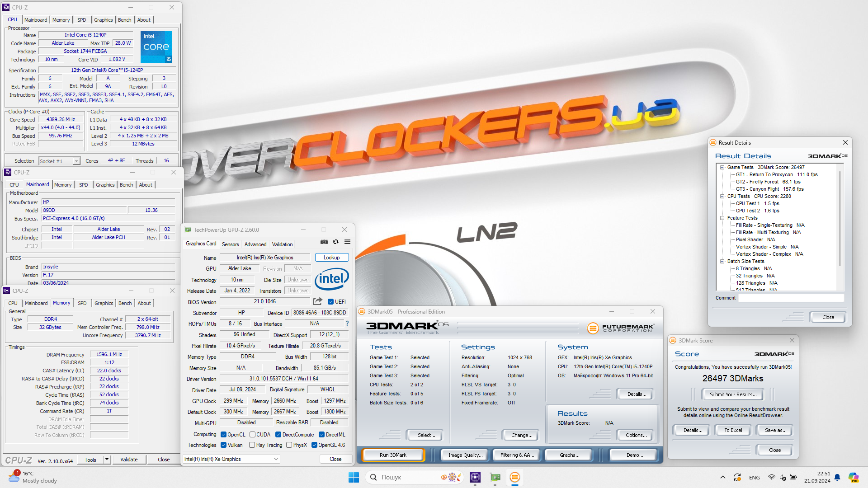Image resolution: width=868 pixels, height=488 pixels.
Task: Toggle the OpenGL 4.6 checkbox
Action: point(314,445)
